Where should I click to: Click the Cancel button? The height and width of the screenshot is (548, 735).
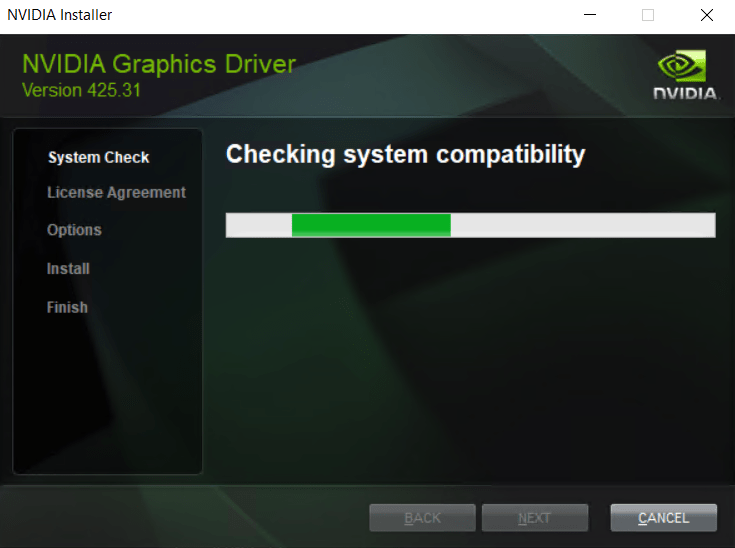tap(663, 518)
